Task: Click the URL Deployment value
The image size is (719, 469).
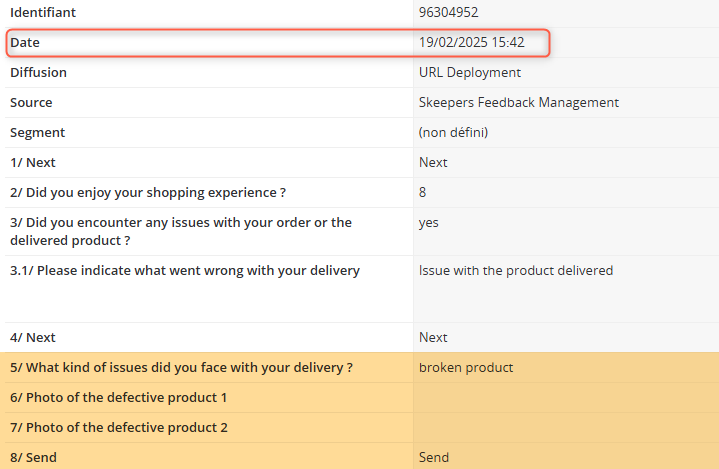Action: coord(469,73)
